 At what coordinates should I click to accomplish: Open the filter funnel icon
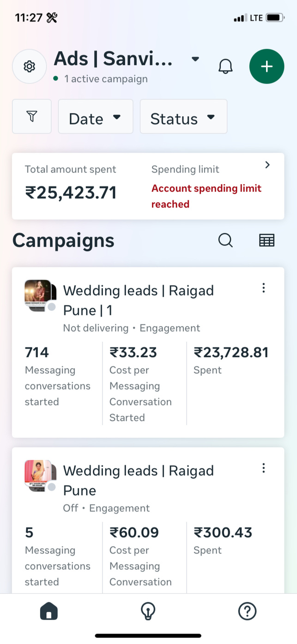[x=31, y=117]
